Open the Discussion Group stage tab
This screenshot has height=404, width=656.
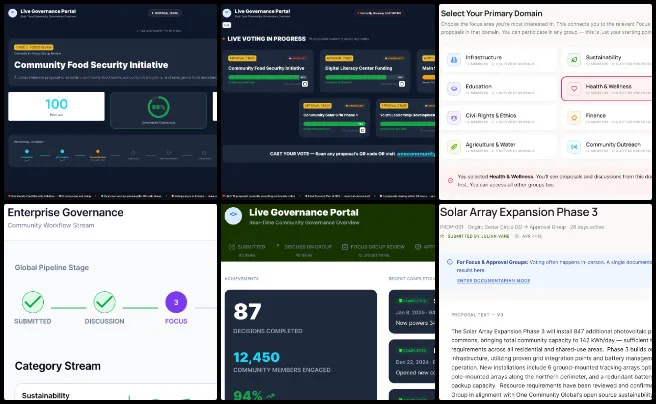pyautogui.click(x=304, y=250)
